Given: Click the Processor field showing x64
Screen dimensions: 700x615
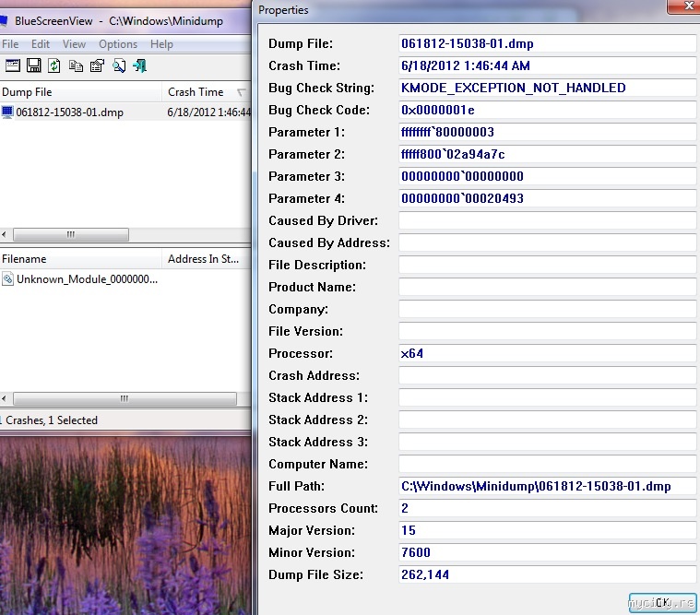Looking at the screenshot, I should tap(547, 353).
